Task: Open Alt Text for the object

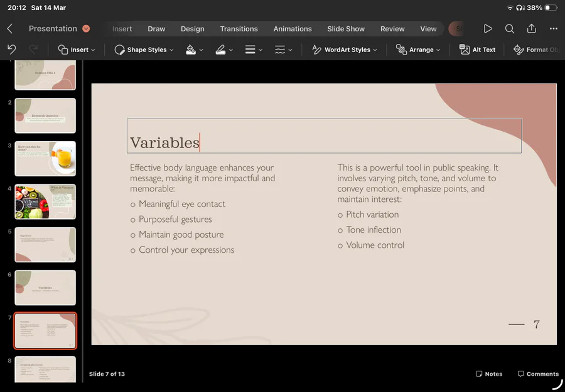Action: pyautogui.click(x=478, y=50)
